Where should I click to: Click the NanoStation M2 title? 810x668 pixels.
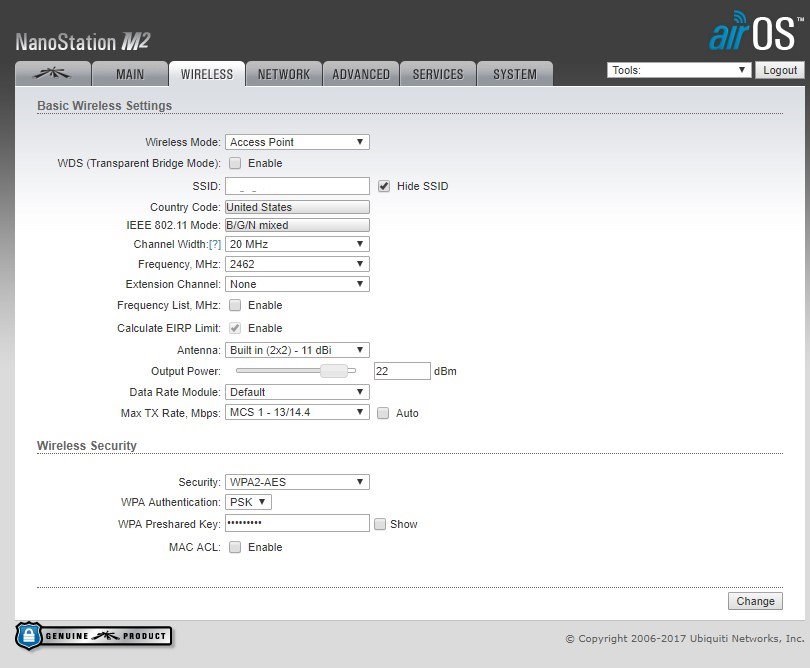(83, 42)
